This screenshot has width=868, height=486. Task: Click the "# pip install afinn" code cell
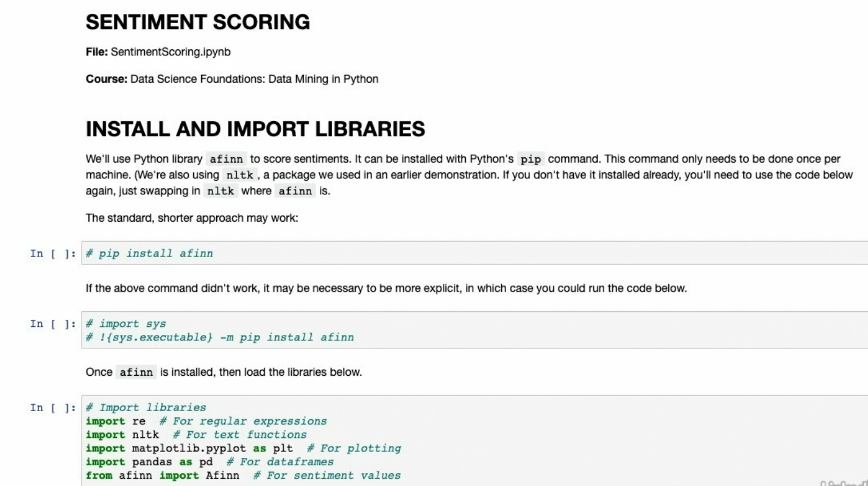[149, 253]
